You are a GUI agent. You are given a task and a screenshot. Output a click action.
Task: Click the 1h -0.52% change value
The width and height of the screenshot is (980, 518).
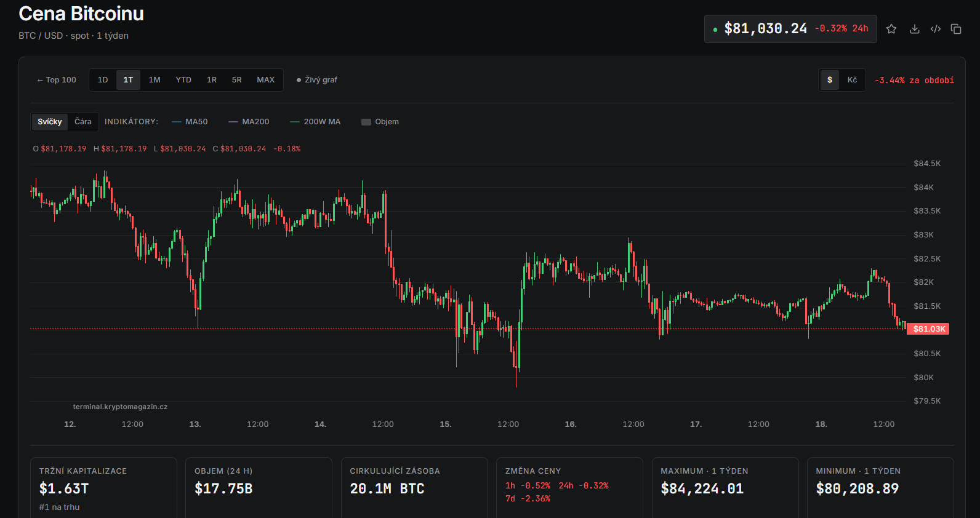(x=528, y=486)
